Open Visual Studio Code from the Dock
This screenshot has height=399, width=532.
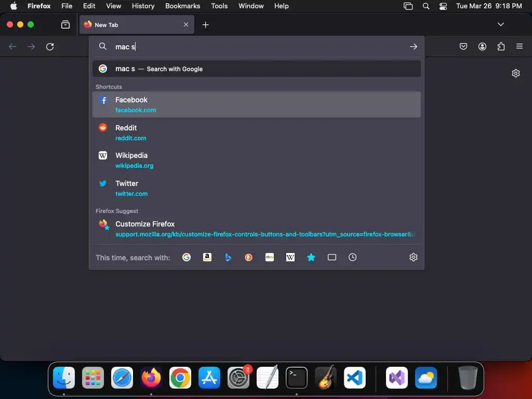click(x=354, y=377)
